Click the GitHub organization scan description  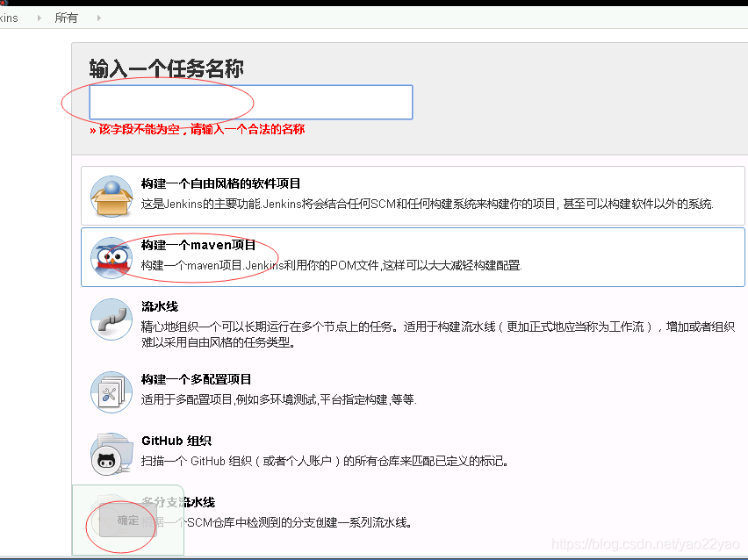coord(324,462)
